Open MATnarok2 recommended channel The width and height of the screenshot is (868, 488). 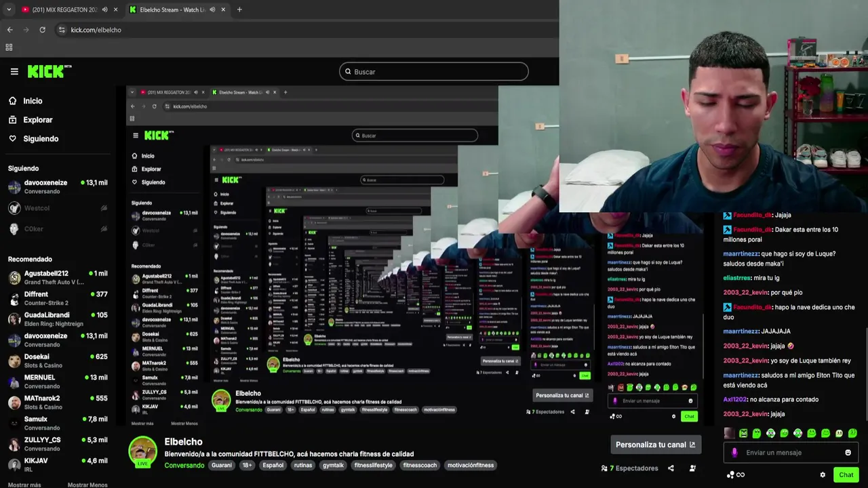coord(58,403)
